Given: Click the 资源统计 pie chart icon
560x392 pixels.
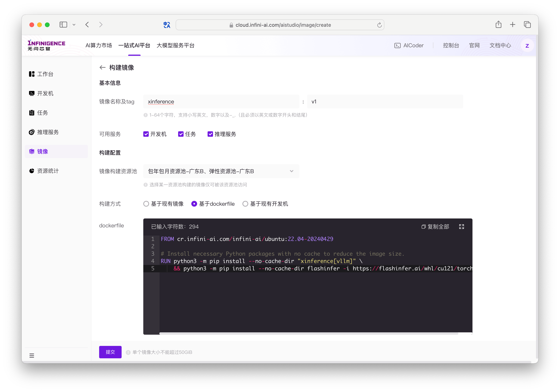Looking at the screenshot, I should click(x=32, y=171).
